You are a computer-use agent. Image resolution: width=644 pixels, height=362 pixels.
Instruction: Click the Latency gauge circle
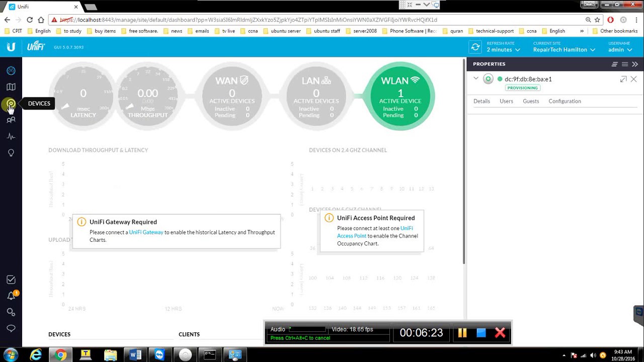(x=83, y=96)
